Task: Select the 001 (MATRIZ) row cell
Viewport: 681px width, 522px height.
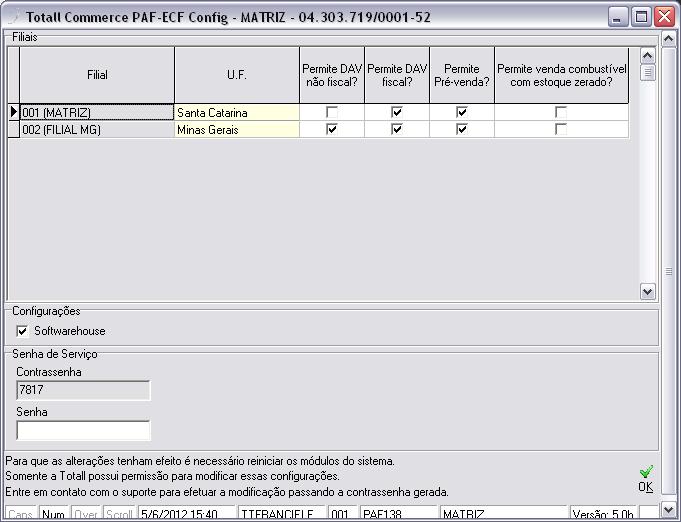Action: point(97,112)
